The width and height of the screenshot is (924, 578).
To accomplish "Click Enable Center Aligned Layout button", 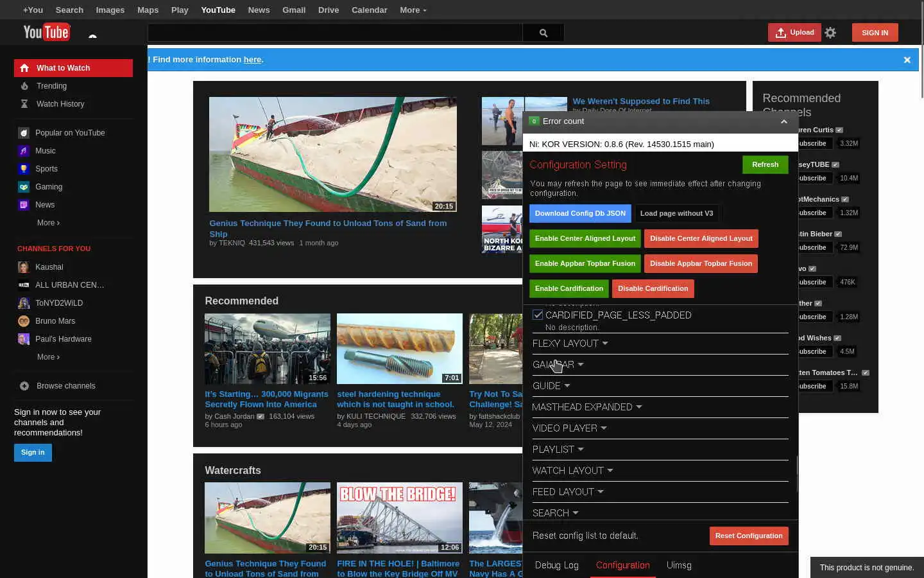I will pyautogui.click(x=585, y=238).
